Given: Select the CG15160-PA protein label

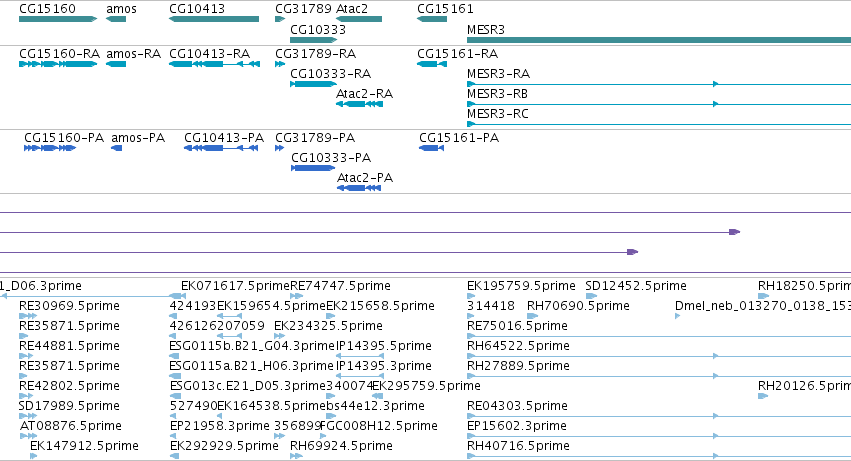Looking at the screenshot, I should (64, 138).
